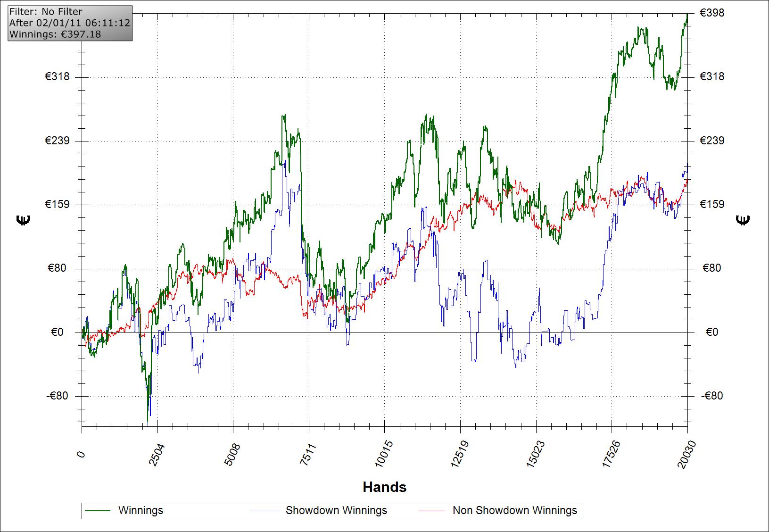Screen dimensions: 769x532
Task: Click the left y-axis €318 label
Action: [x=57, y=76]
